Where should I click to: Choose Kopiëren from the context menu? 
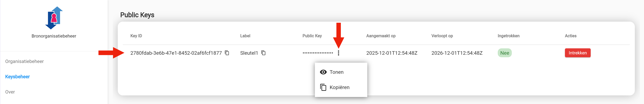pyautogui.click(x=340, y=87)
